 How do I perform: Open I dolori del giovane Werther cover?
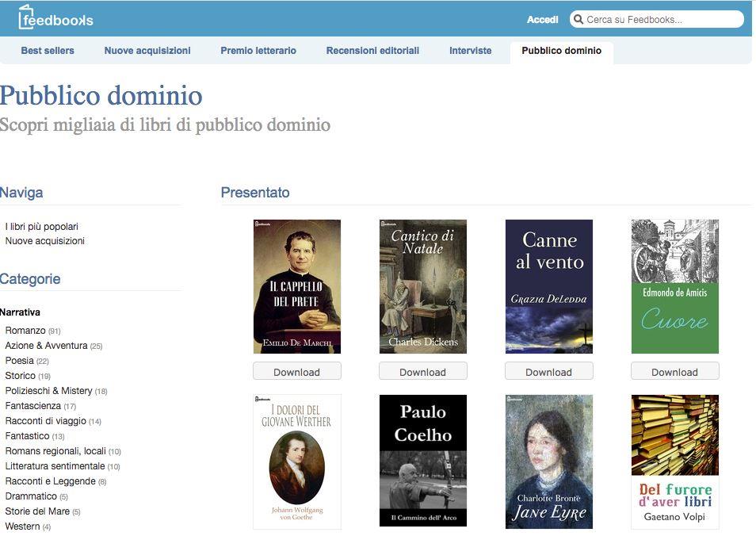[296, 461]
